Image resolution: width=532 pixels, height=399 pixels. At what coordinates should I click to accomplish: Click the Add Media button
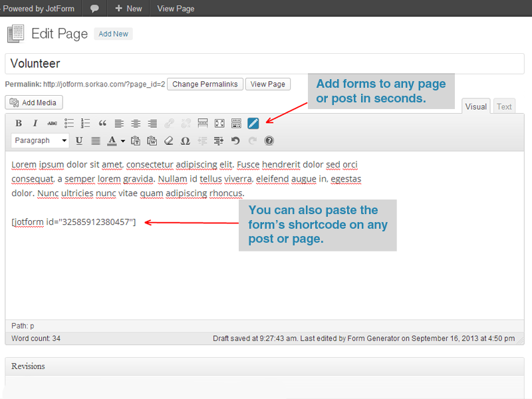click(35, 102)
